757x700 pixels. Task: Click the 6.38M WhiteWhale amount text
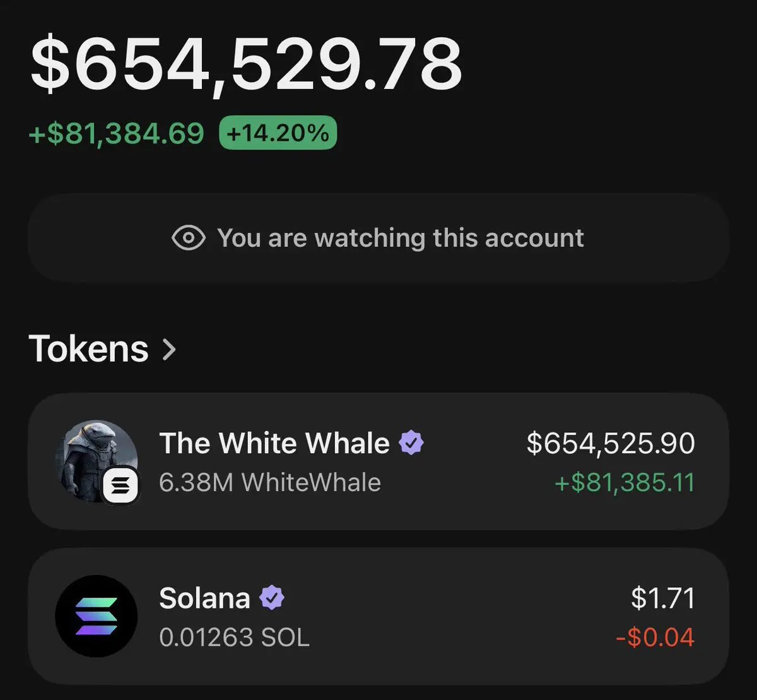pos(270,483)
